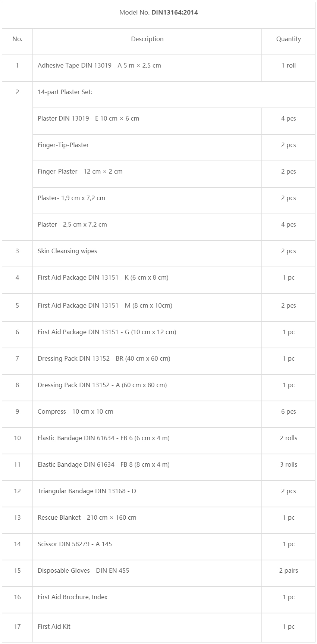Select Finger-Plaster 12 cm × 2 cm text
This screenshot has width=317, height=644.
coord(80,171)
